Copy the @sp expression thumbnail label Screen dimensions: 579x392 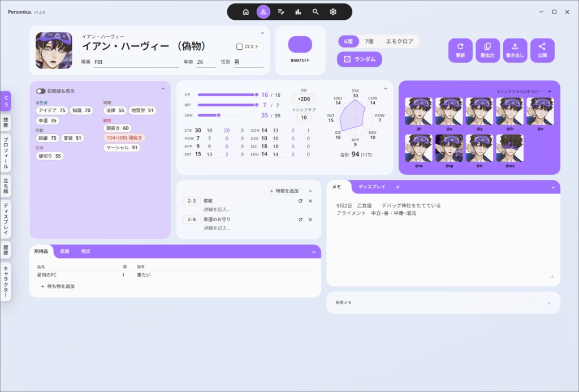pos(449,148)
